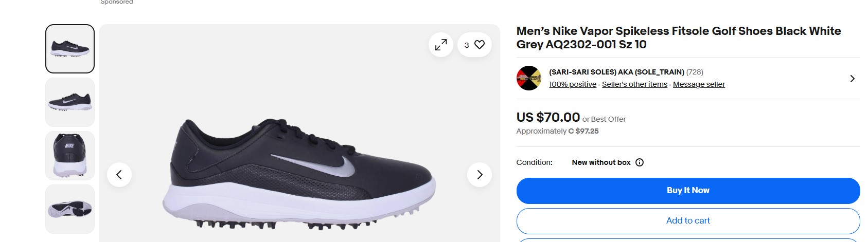Open the 100% positive feedback link
Screen dimensions: 868x242
[x=573, y=84]
